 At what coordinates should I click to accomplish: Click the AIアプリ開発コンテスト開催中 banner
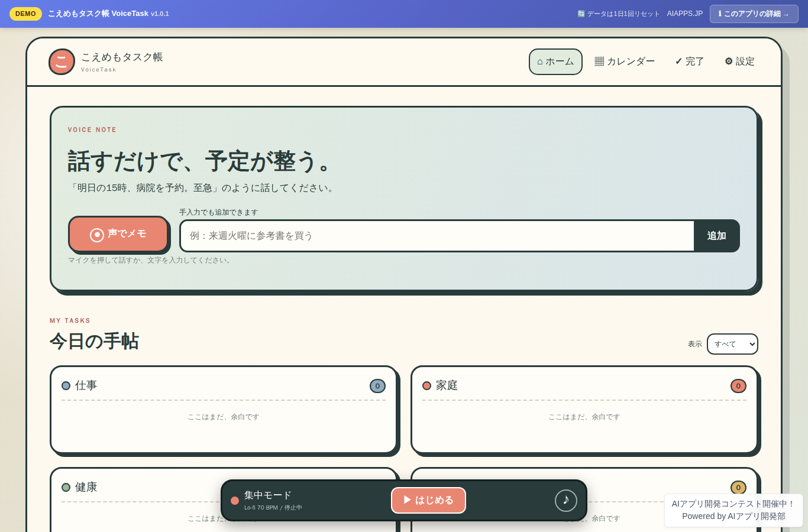pyautogui.click(x=733, y=510)
